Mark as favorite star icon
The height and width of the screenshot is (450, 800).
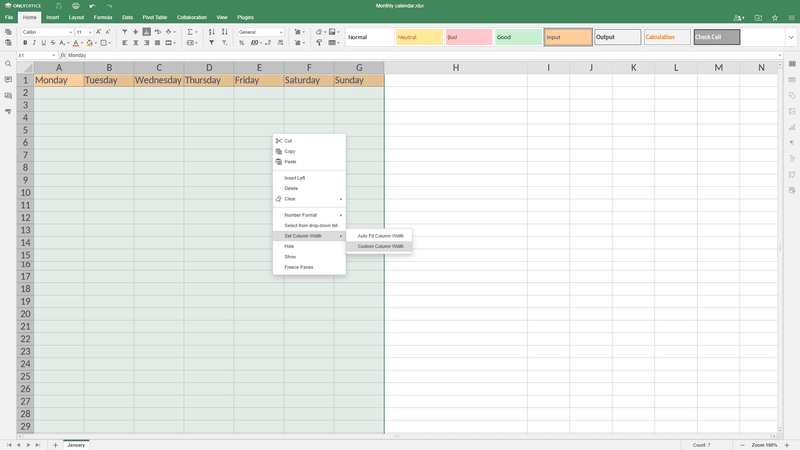point(775,18)
